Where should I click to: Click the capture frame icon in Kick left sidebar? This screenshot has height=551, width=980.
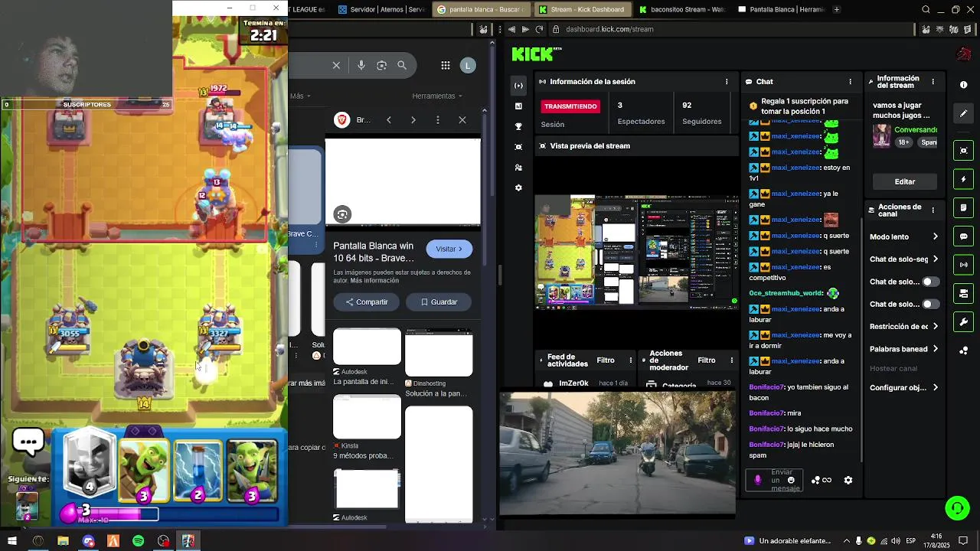pos(518,146)
